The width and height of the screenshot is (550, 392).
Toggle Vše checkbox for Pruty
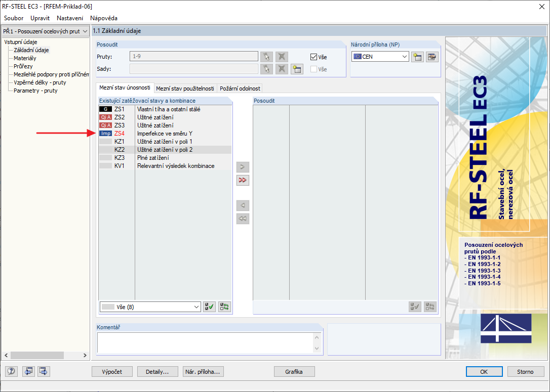(313, 57)
